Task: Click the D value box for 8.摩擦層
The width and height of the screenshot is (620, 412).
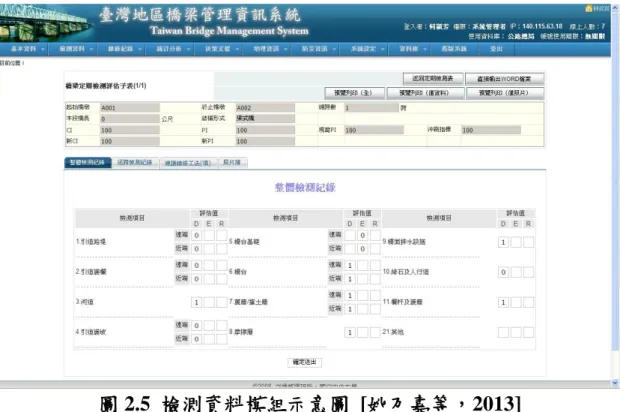Action: 350,333
